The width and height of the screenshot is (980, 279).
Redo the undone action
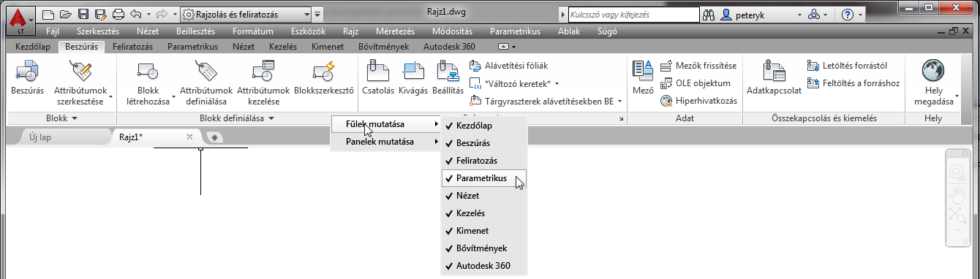[x=162, y=14]
